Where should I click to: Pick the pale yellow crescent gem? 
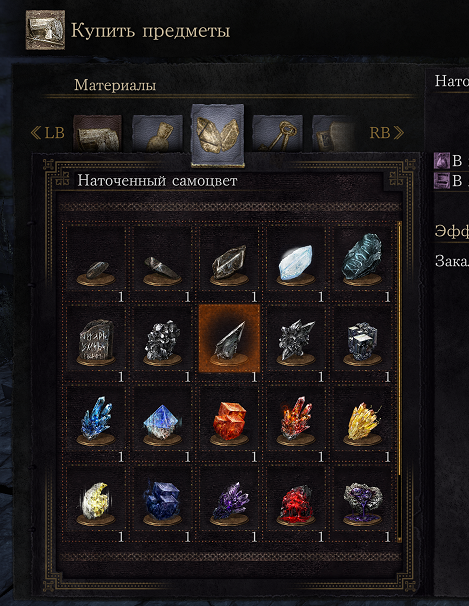coord(96,499)
